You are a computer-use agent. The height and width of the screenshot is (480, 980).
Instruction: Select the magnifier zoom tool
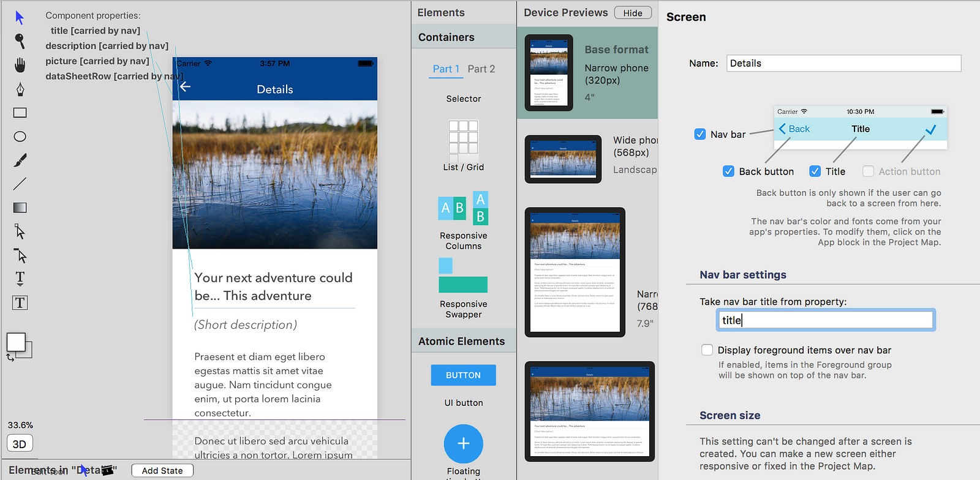point(20,41)
